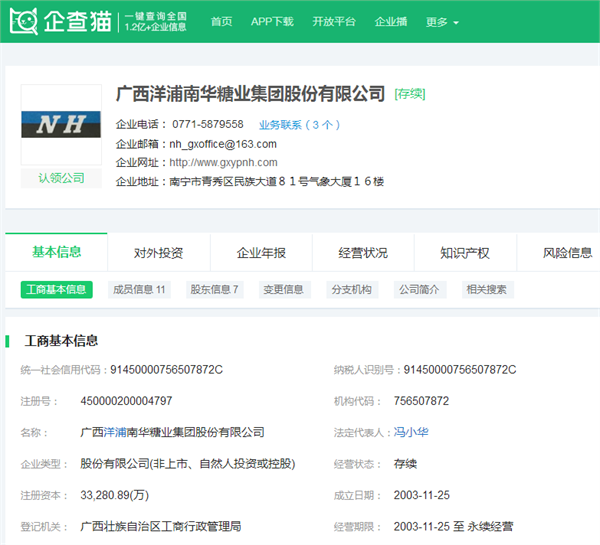
Task: Switch to the 知识产权 tab
Action: [465, 253]
